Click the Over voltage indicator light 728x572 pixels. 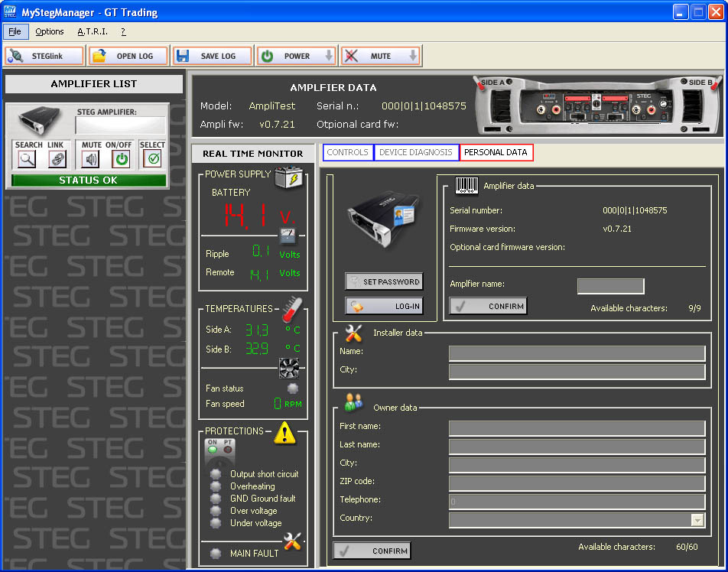pos(216,511)
